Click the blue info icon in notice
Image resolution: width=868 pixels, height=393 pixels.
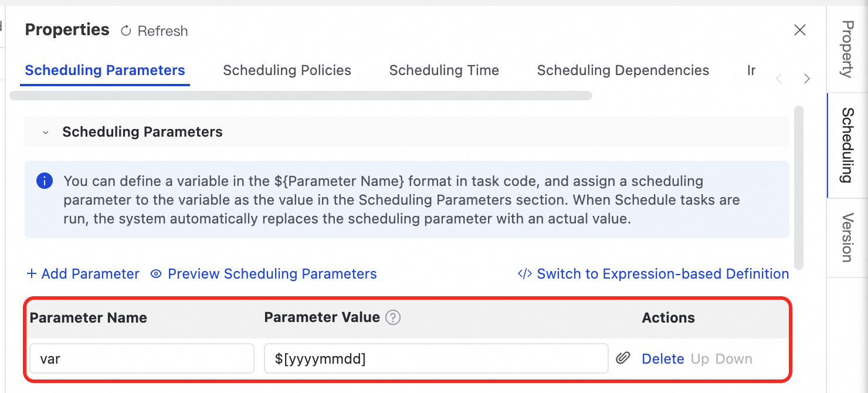[45, 181]
